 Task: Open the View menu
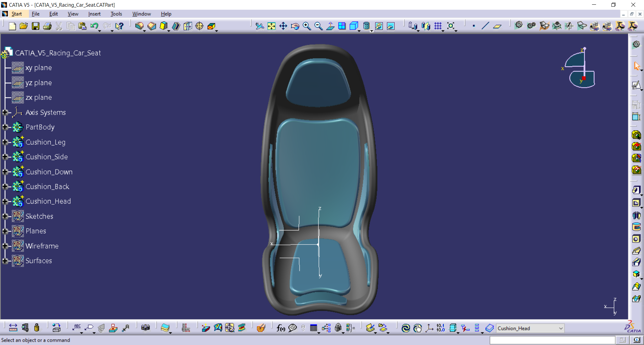pos(73,14)
